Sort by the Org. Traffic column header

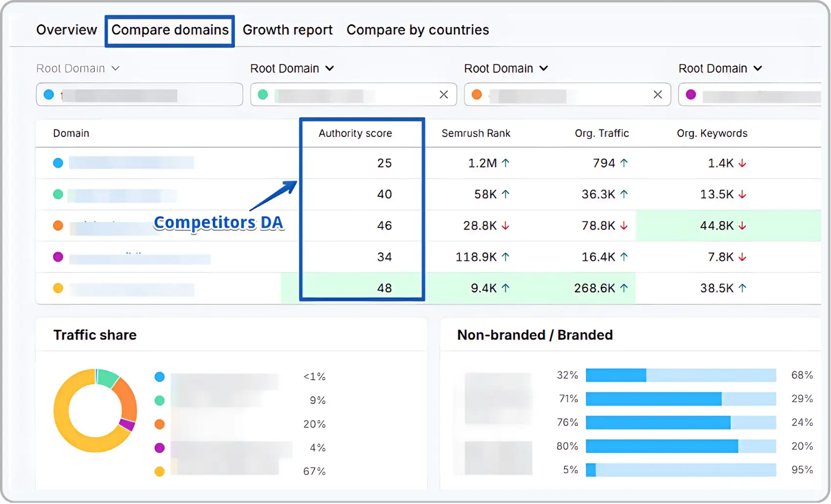tap(602, 133)
